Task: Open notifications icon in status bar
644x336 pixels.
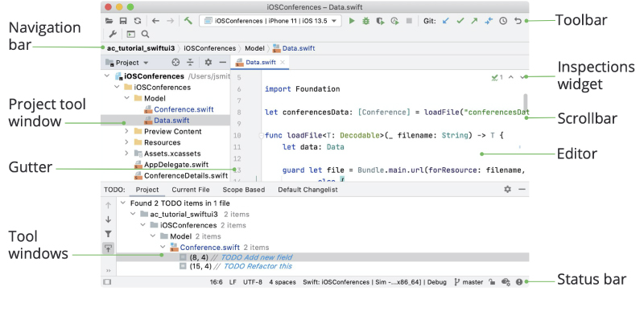Action: coord(519,282)
